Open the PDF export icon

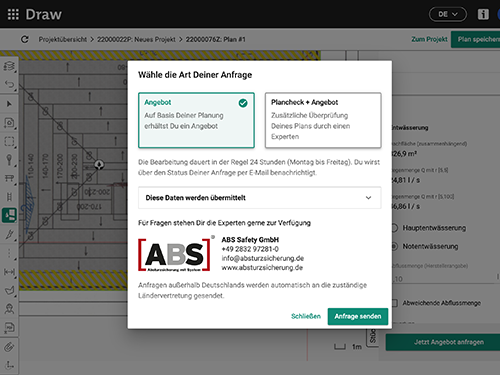[x=9, y=328]
